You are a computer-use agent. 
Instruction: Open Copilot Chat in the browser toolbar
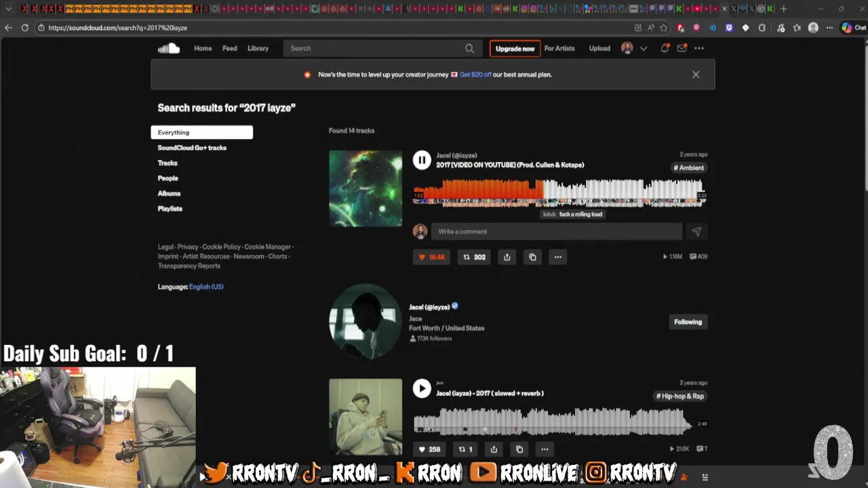pos(854,28)
